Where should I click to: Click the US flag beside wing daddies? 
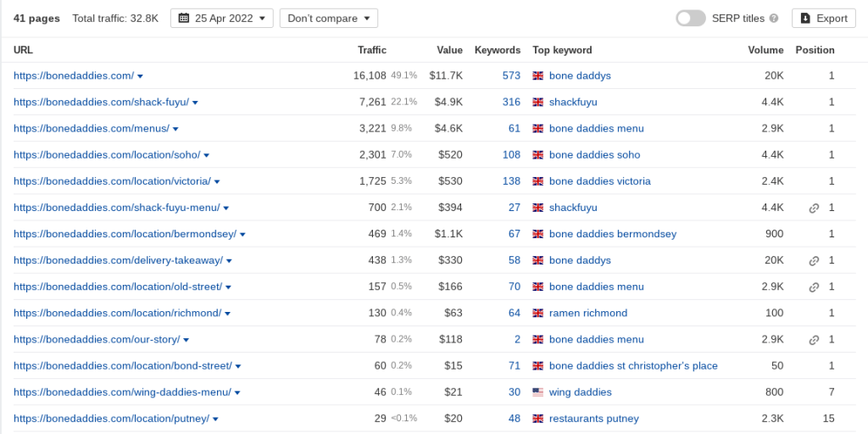point(537,392)
